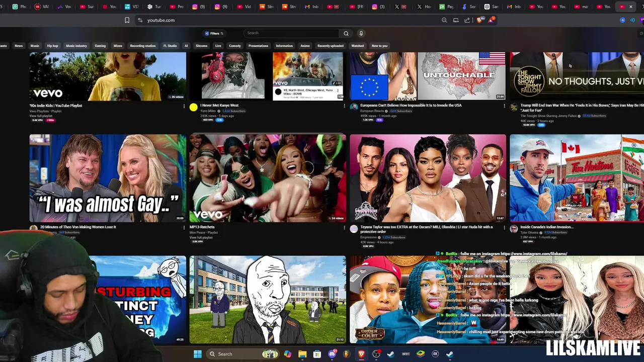Open options menu for '90s Indie Kids playlist
This screenshot has height=362, width=644.
(184, 106)
